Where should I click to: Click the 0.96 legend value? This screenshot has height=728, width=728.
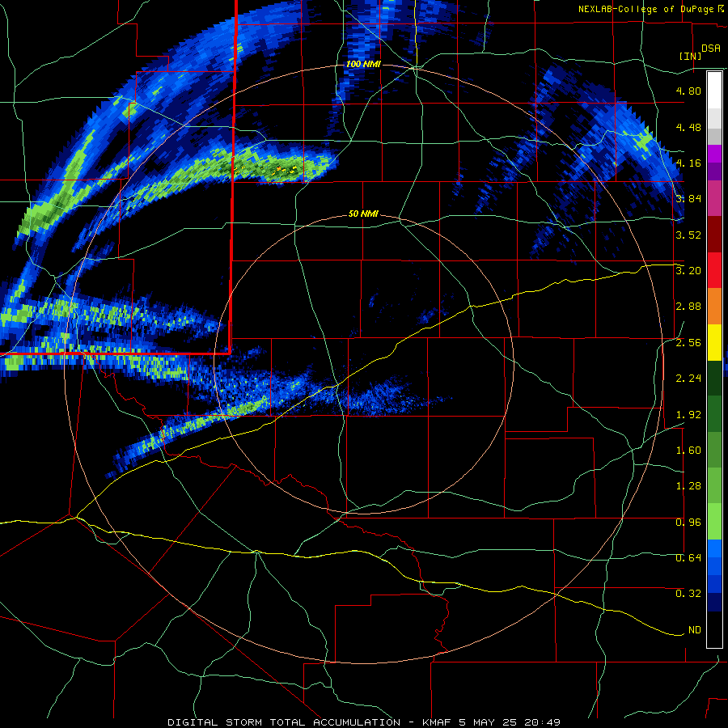click(x=688, y=523)
